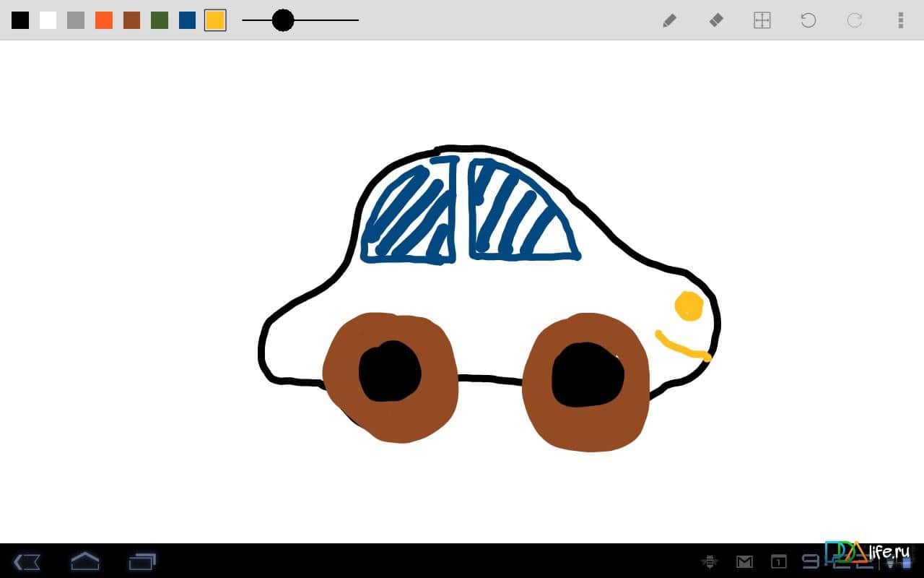Image resolution: width=924 pixels, height=578 pixels.
Task: Choose the brown color swatch
Action: tap(131, 20)
